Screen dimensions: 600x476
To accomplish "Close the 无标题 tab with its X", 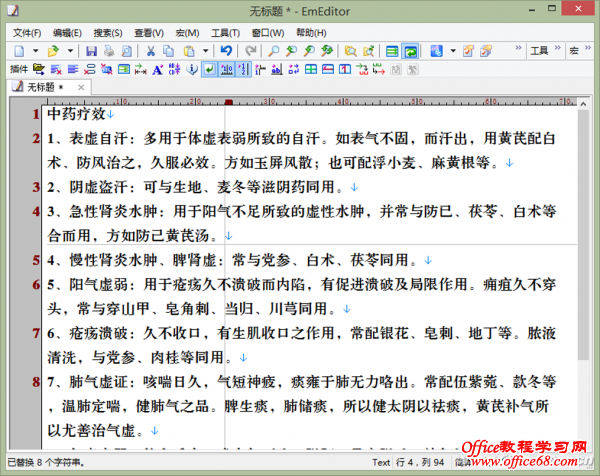I will coord(81,88).
